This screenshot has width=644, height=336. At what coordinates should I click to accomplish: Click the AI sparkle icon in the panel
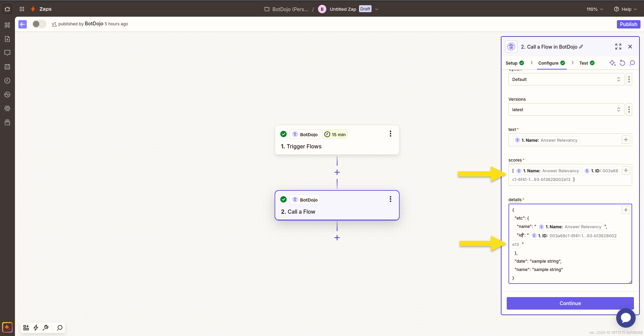coord(612,63)
